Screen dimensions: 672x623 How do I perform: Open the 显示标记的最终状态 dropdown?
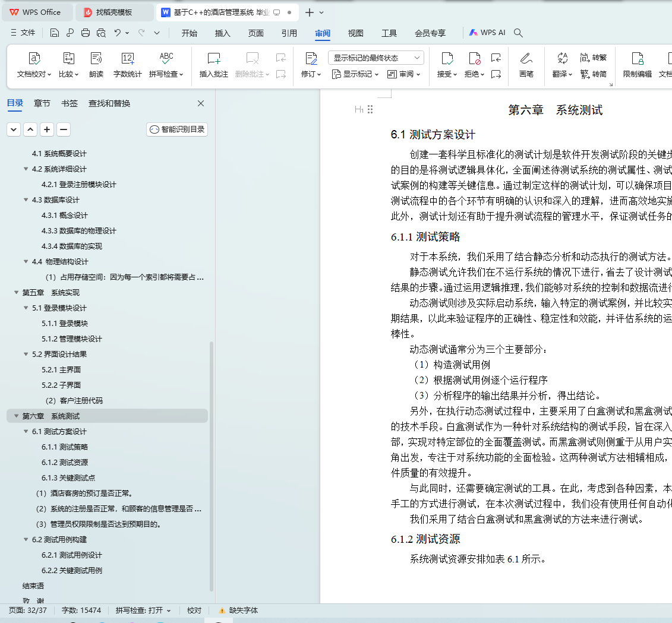point(376,58)
